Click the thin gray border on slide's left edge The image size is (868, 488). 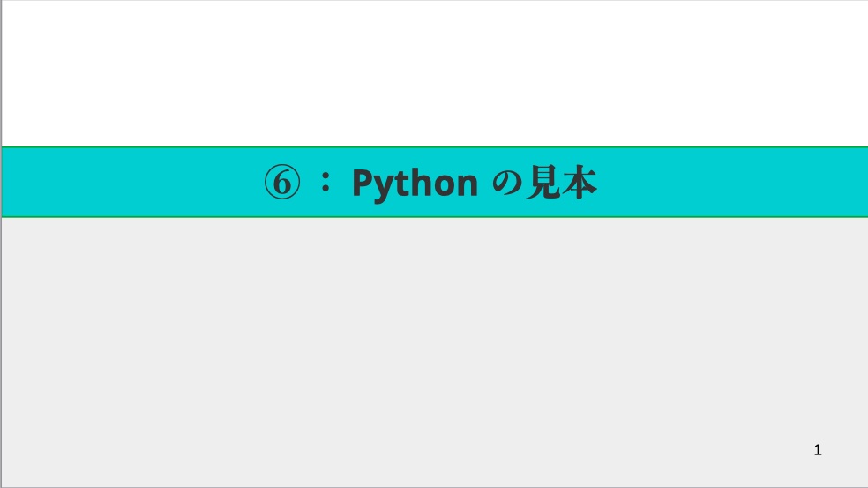(1, 265)
